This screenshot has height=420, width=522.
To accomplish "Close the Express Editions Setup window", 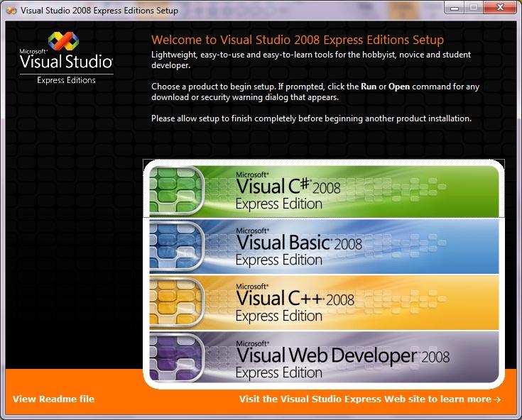I will point(501,8).
